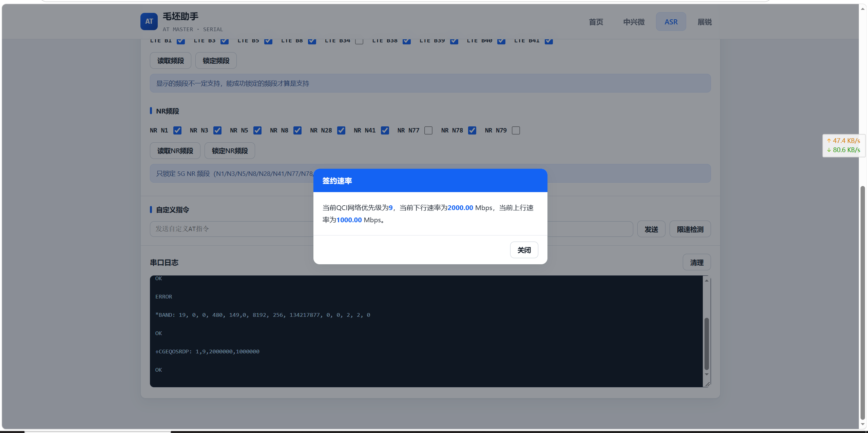Click the 签约速率 dialog title
The image size is (868, 433).
pyautogui.click(x=337, y=181)
